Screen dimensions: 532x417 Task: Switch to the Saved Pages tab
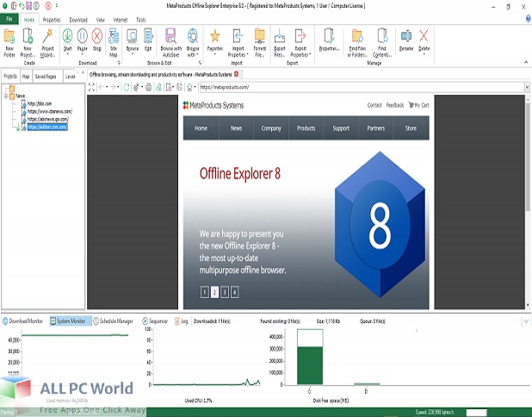point(46,77)
